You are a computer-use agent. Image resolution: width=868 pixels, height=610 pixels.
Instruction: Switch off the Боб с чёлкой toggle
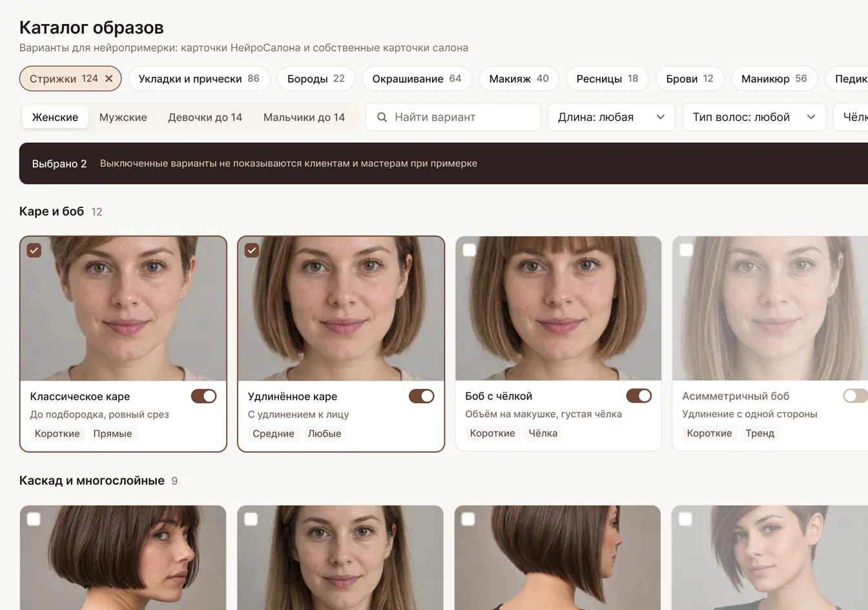point(639,395)
